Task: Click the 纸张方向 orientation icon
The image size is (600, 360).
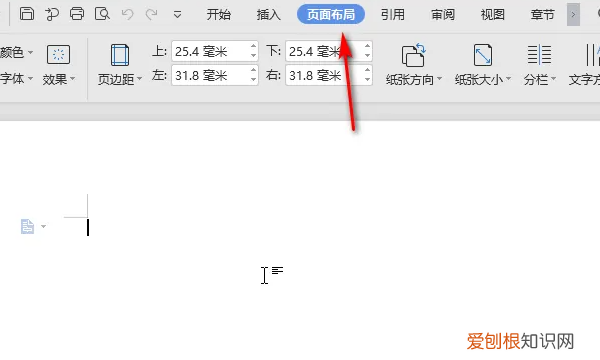Action: click(x=413, y=55)
